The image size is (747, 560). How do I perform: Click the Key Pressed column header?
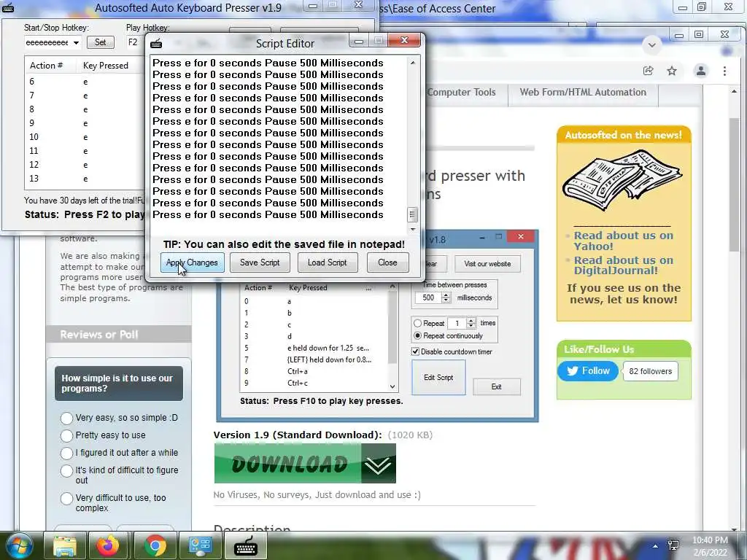pyautogui.click(x=106, y=66)
